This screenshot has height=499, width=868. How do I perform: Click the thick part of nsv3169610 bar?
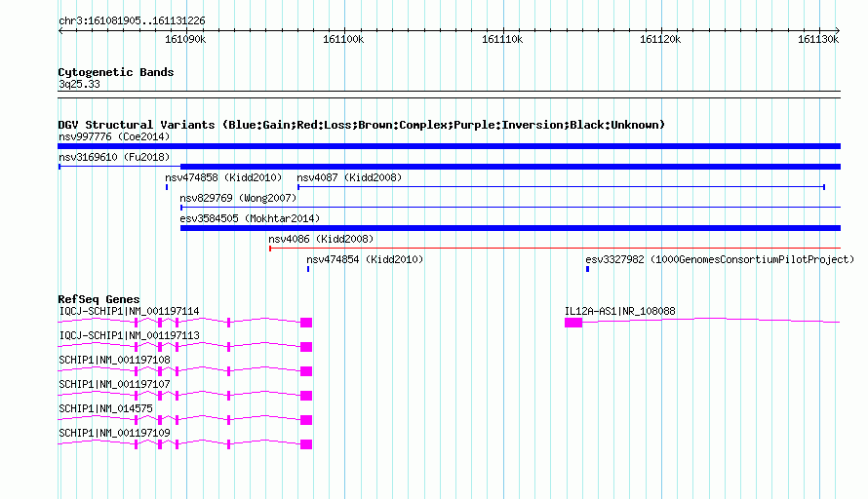[x=510, y=167]
